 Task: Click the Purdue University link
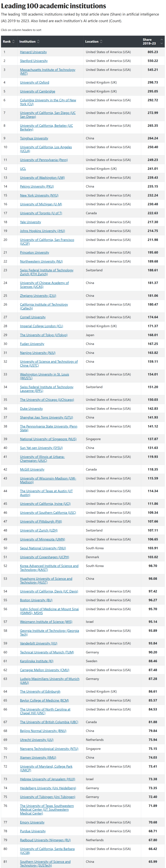point(33,831)
